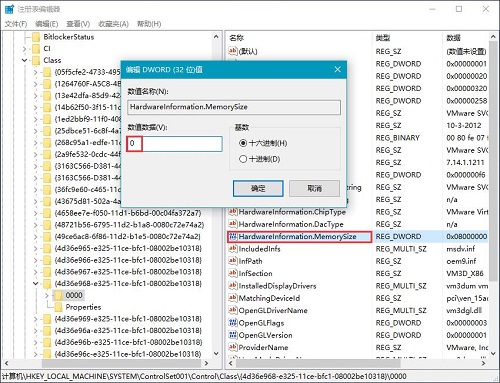The height and width of the screenshot is (383, 500).
Task: Click the HardwareInformation.DacType string value icon
Action: 233,224
